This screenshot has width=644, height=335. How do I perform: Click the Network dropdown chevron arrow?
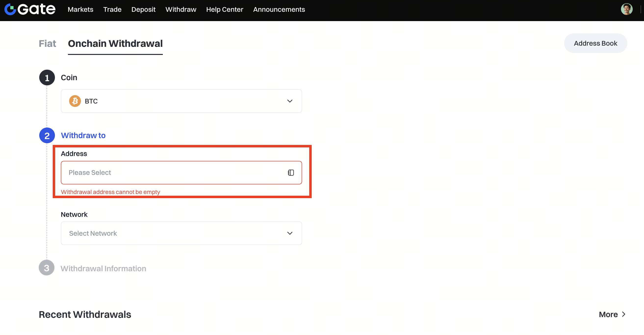pyautogui.click(x=289, y=233)
